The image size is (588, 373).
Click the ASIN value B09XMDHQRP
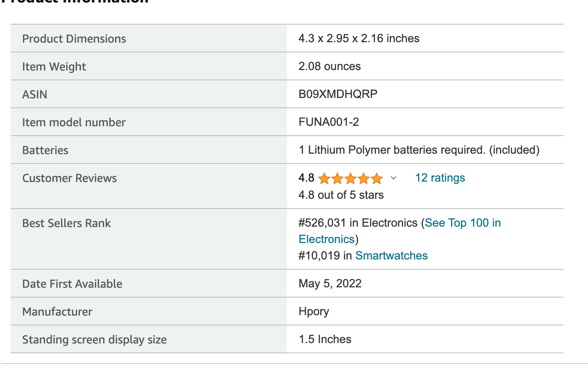pos(338,94)
